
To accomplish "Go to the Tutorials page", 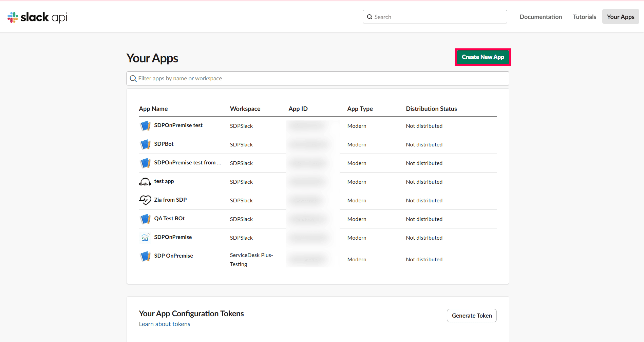I will 584,17.
